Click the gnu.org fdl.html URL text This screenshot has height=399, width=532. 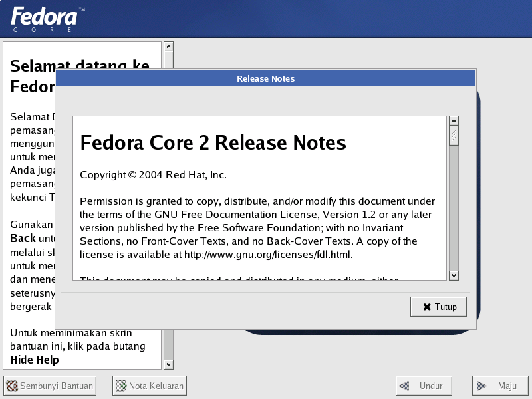pos(269,255)
